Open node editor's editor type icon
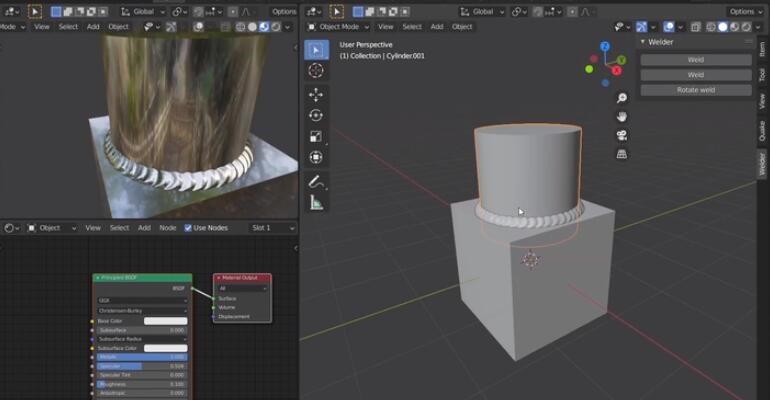This screenshot has width=770, height=400. (x=11, y=228)
